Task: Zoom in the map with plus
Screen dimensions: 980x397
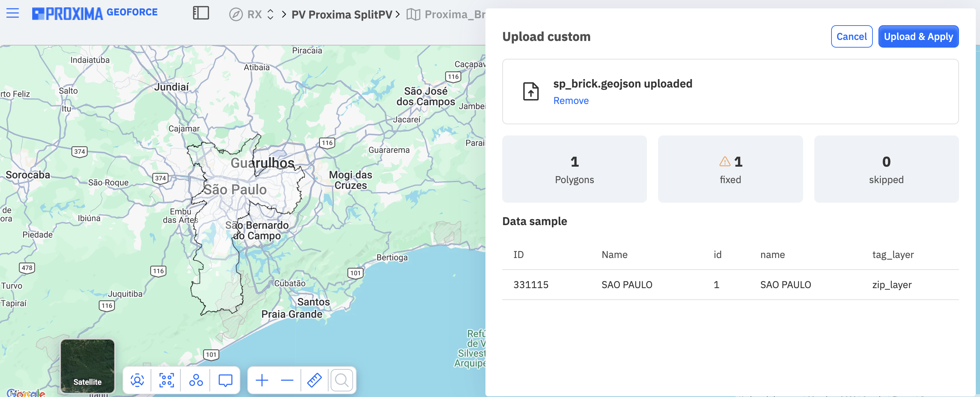Action: [x=262, y=380]
